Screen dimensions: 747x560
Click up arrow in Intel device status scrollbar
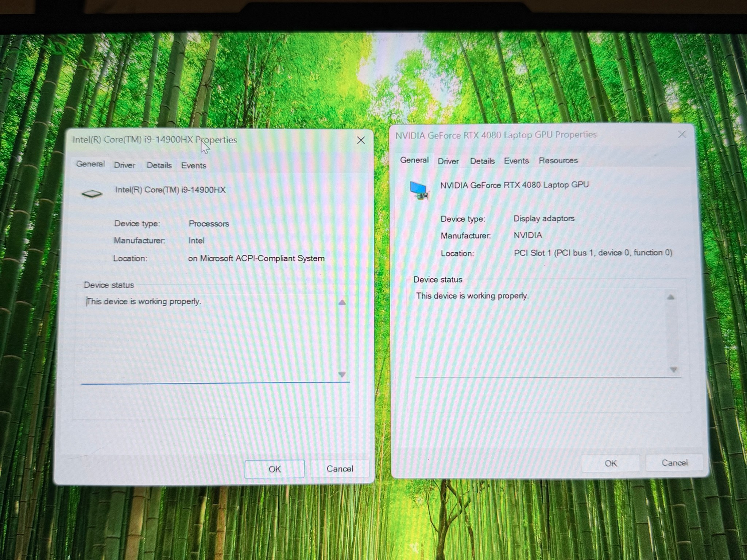click(342, 302)
